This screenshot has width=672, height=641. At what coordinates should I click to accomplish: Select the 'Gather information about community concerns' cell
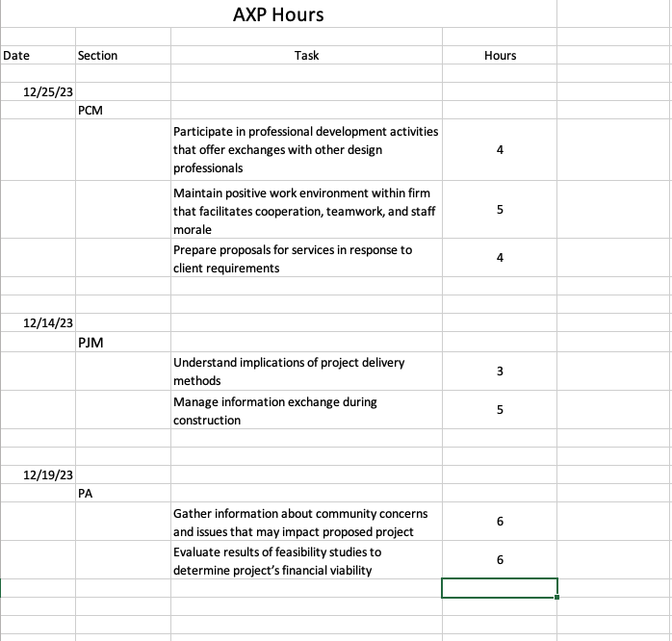[306, 522]
